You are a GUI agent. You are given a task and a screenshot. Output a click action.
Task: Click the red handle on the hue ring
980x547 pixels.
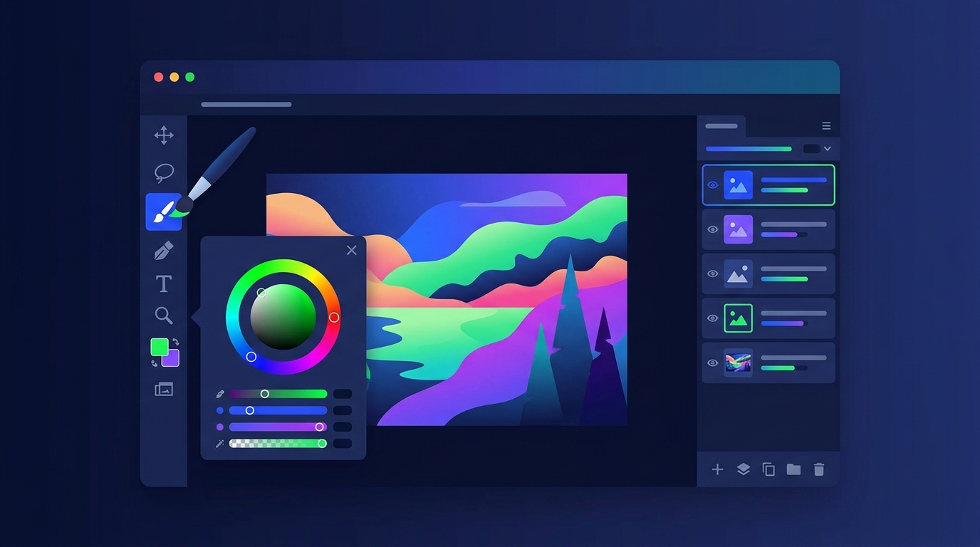[334, 317]
